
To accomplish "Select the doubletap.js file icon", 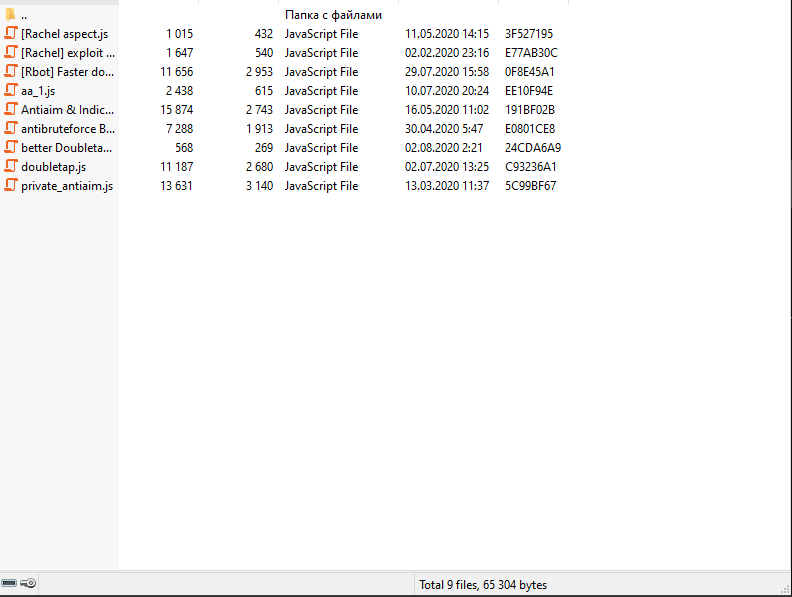I will [11, 166].
